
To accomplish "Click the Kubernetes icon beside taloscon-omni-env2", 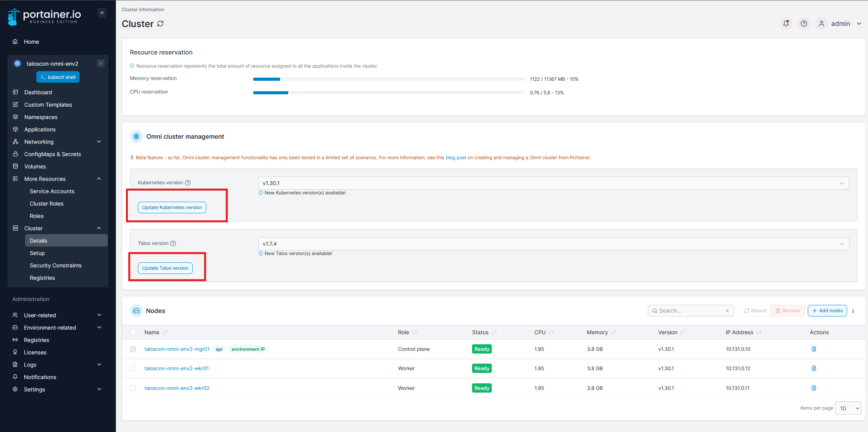I will (x=17, y=63).
